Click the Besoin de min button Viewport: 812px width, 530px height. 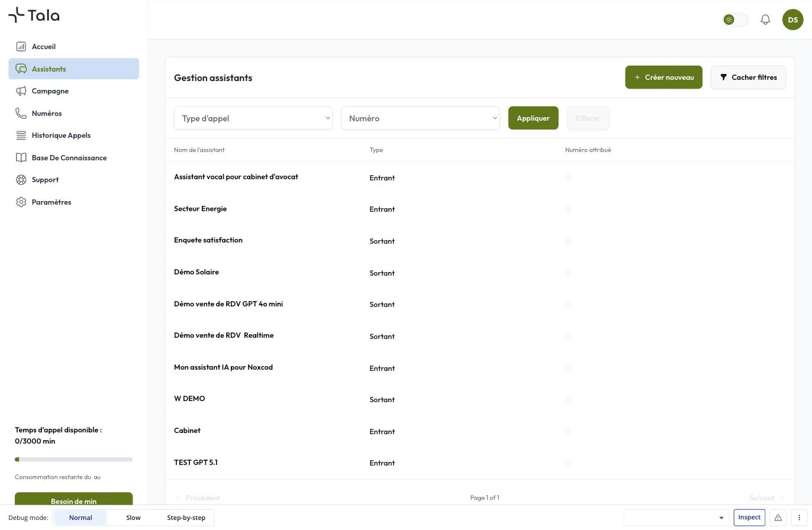click(73, 499)
